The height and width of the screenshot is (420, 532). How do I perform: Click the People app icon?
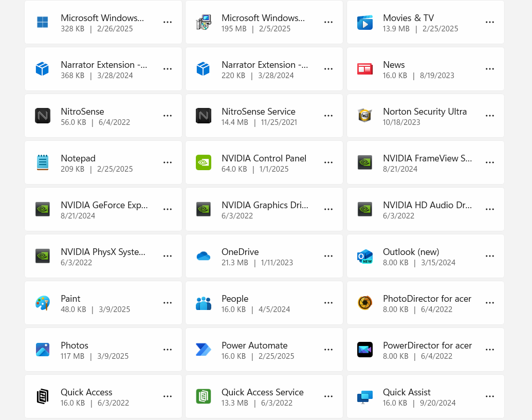coord(204,303)
